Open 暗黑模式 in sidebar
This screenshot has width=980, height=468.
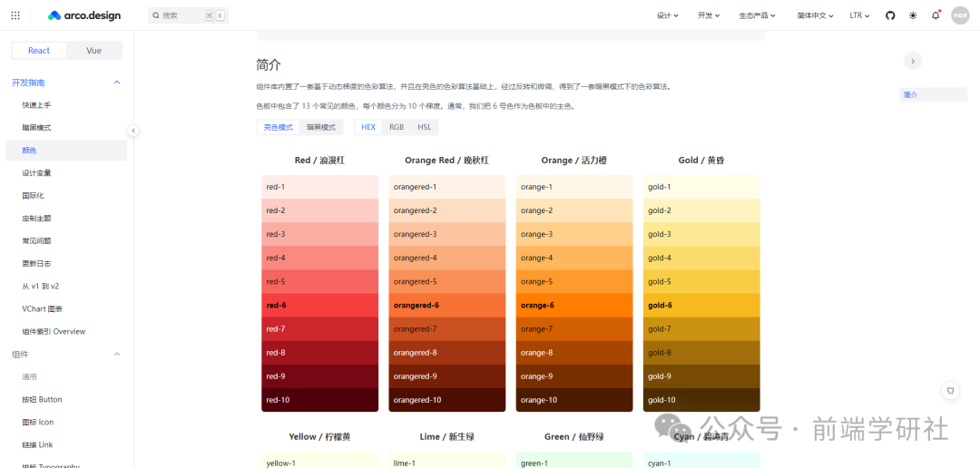(x=66, y=128)
